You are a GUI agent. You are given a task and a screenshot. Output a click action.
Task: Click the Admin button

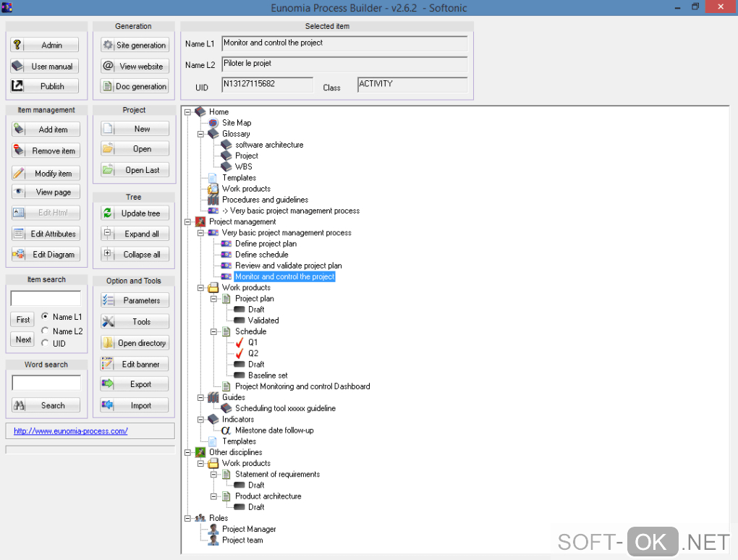pyautogui.click(x=44, y=45)
